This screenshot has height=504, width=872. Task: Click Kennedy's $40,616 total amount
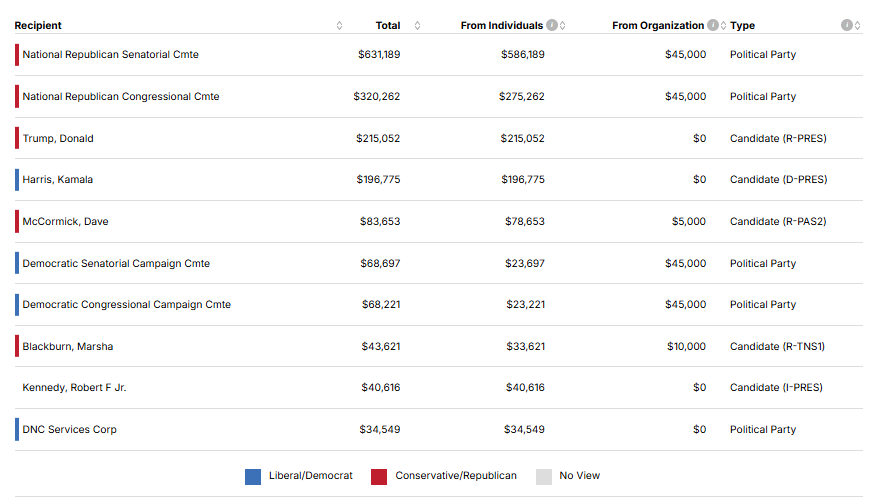(381, 388)
